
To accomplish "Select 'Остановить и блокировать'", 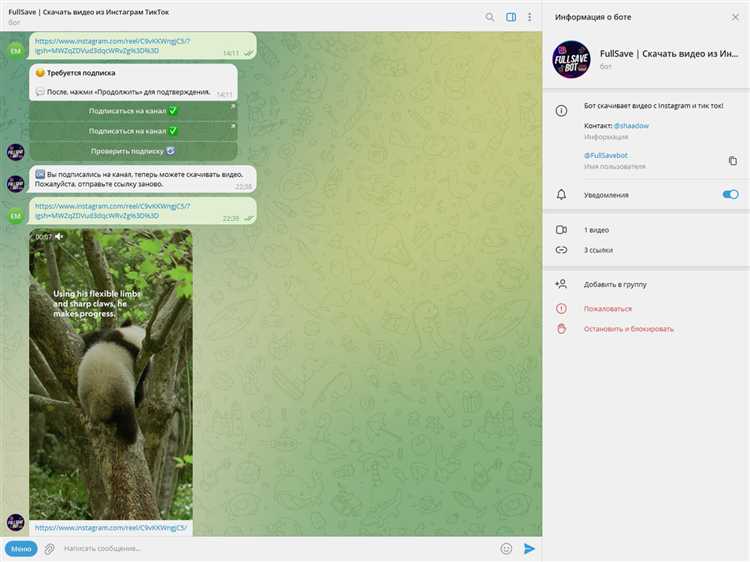I will [x=629, y=329].
